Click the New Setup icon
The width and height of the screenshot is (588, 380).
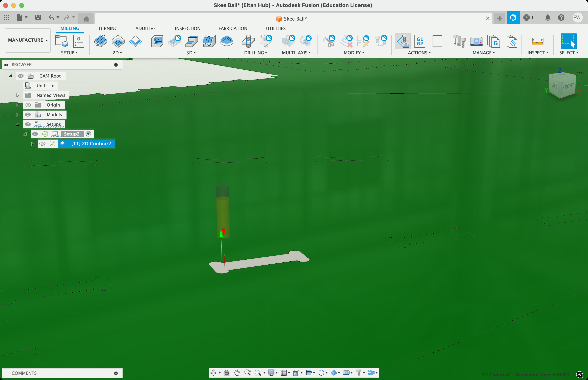point(61,41)
